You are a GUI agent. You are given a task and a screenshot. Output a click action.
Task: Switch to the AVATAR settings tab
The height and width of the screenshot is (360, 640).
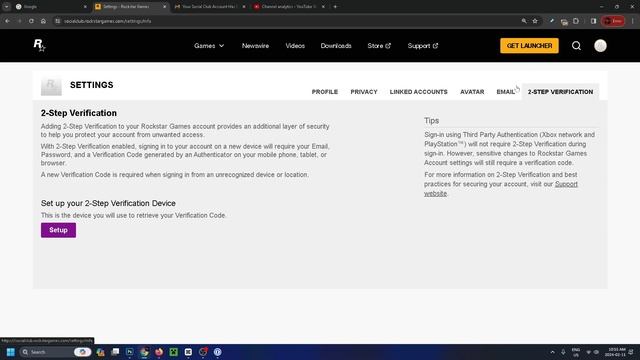point(472,92)
